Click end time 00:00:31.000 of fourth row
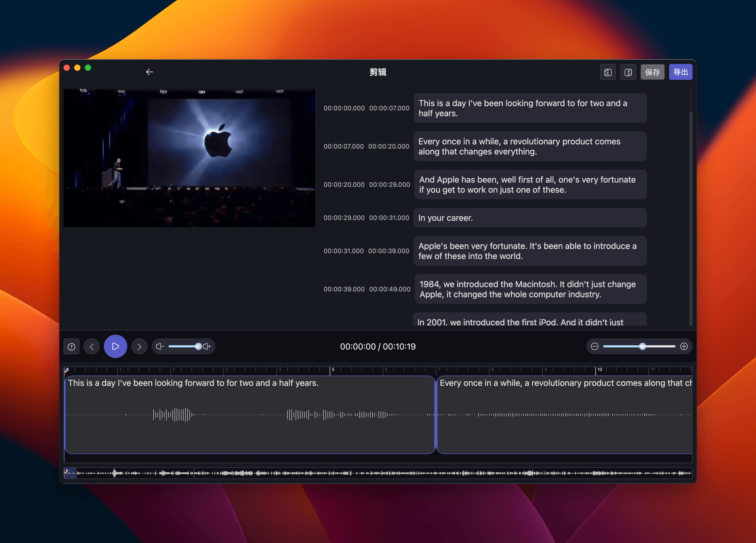The image size is (756, 543). point(389,218)
